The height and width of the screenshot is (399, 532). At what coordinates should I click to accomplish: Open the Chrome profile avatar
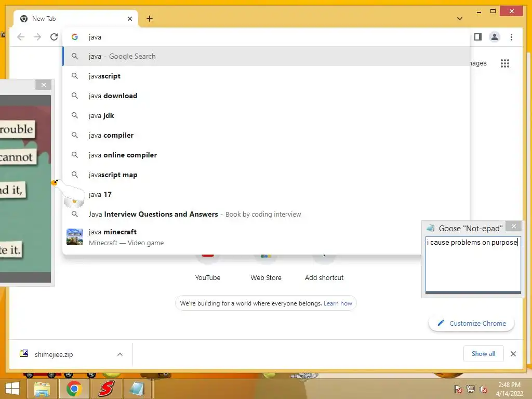coord(495,37)
